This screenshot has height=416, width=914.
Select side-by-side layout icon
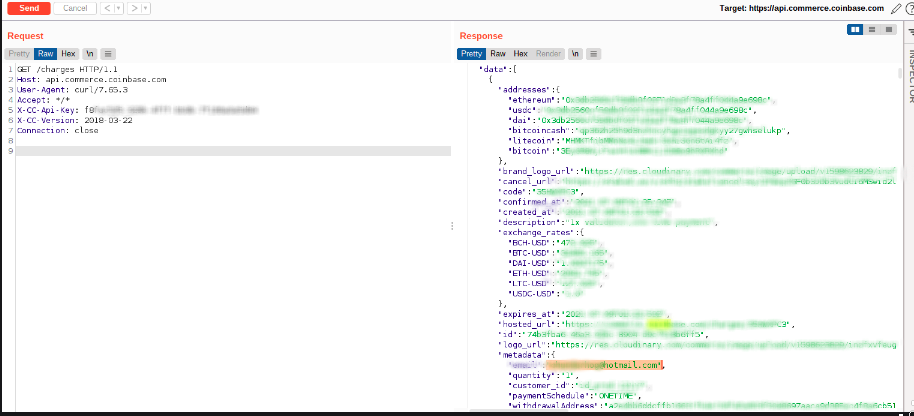[855, 29]
